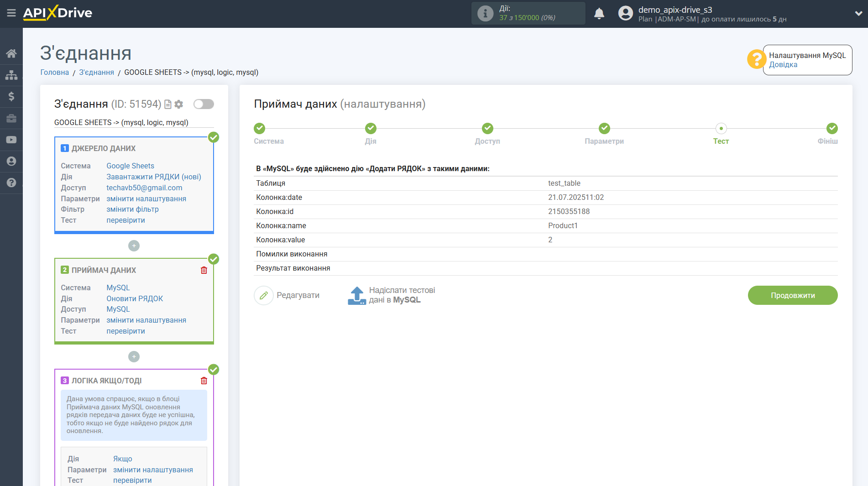Open the connections sitemap sidebar icon
The height and width of the screenshot is (486, 868).
pos(11,75)
